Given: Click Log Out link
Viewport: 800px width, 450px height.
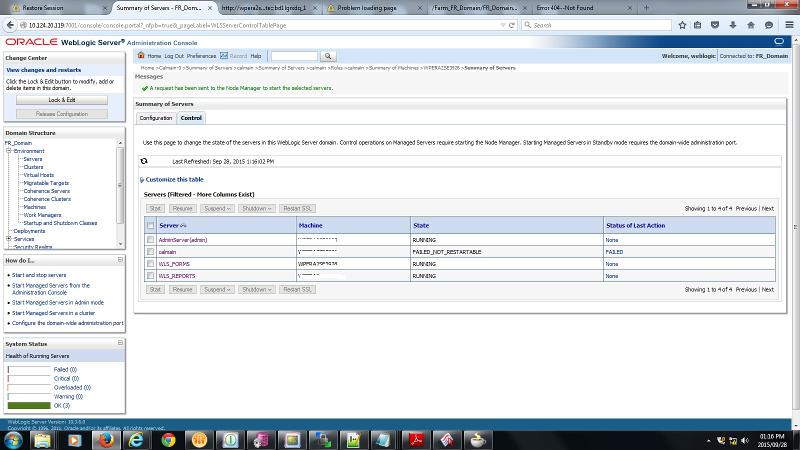Looking at the screenshot, I should (x=173, y=56).
